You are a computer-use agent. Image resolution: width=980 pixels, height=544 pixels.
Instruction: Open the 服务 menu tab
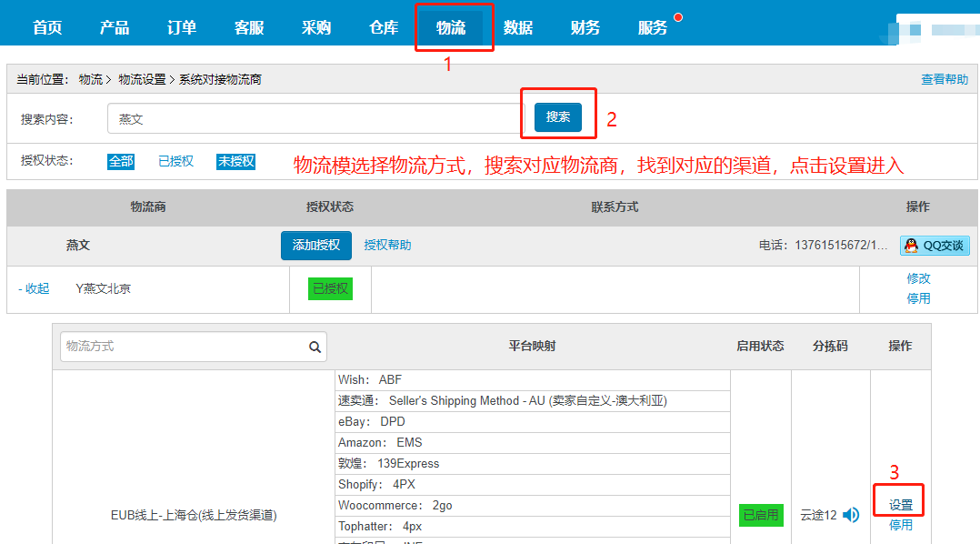pyautogui.click(x=653, y=27)
